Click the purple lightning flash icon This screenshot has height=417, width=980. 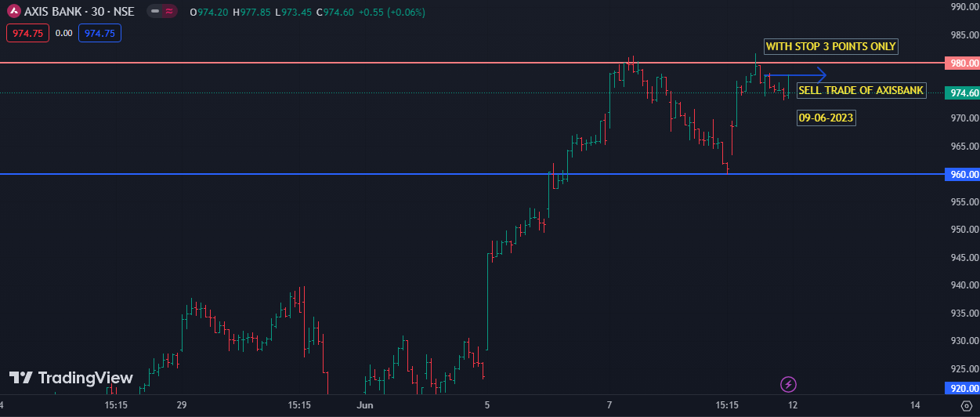[x=789, y=384]
